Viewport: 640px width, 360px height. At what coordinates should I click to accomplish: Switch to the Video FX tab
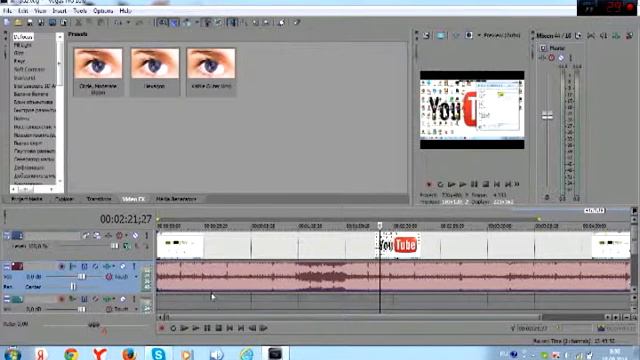tap(133, 199)
